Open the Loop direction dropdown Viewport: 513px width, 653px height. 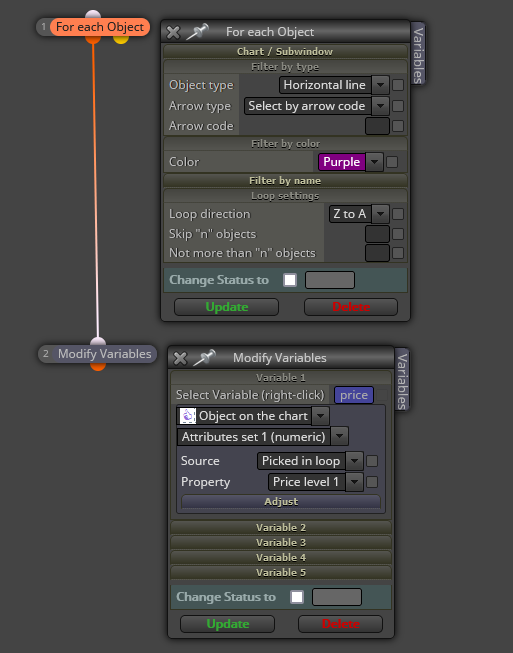380,214
